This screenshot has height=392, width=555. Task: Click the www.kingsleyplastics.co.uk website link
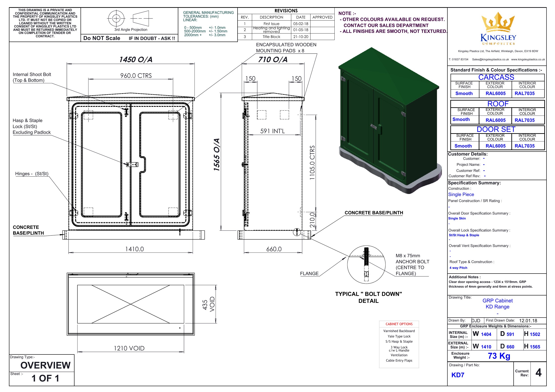click(x=528, y=59)
